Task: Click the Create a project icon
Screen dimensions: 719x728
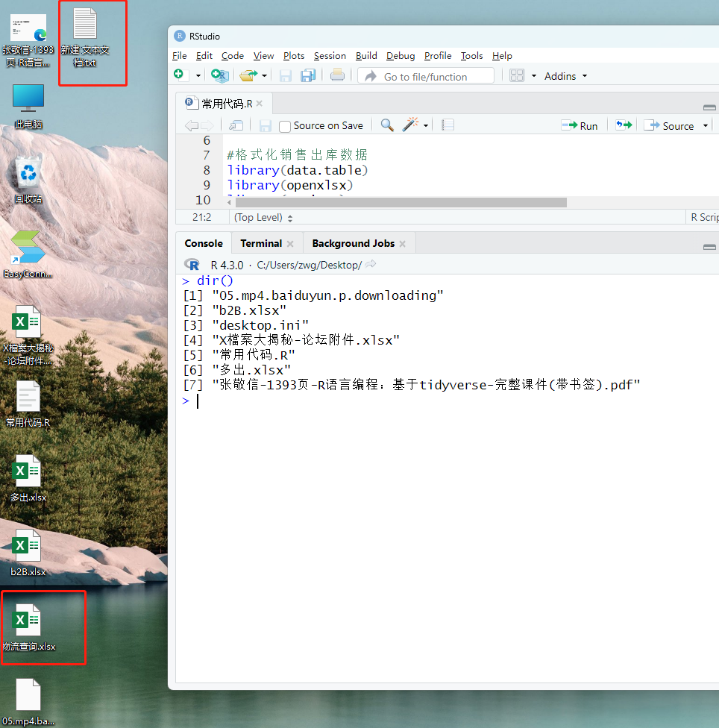Action: coord(219,75)
